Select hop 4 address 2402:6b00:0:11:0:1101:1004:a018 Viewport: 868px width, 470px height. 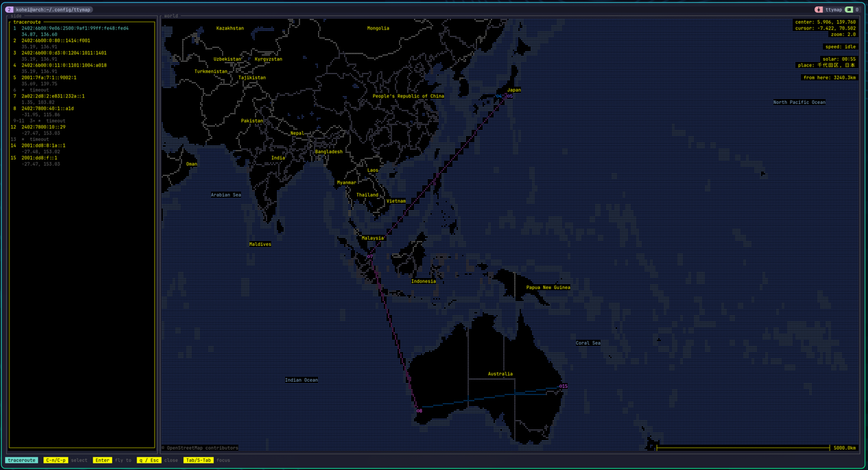click(x=64, y=65)
